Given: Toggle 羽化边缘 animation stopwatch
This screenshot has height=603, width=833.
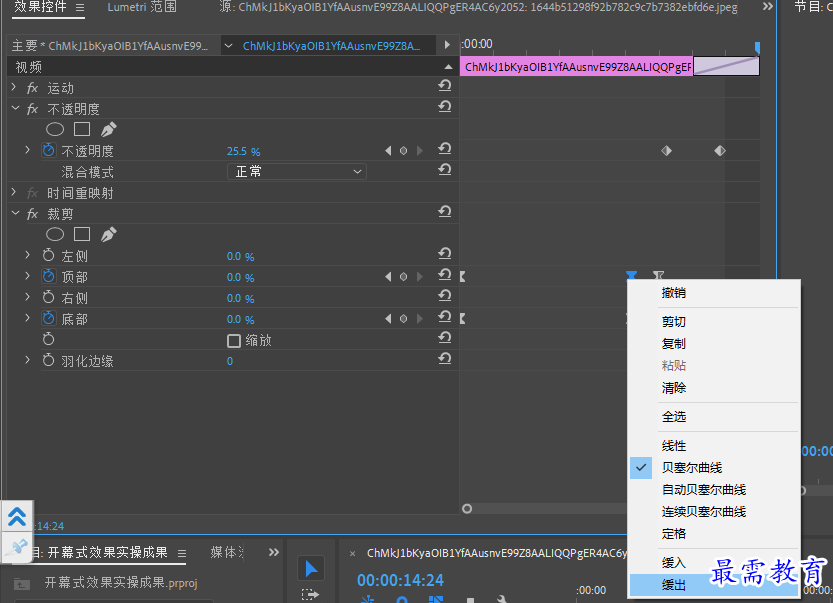Looking at the screenshot, I should pyautogui.click(x=48, y=360).
